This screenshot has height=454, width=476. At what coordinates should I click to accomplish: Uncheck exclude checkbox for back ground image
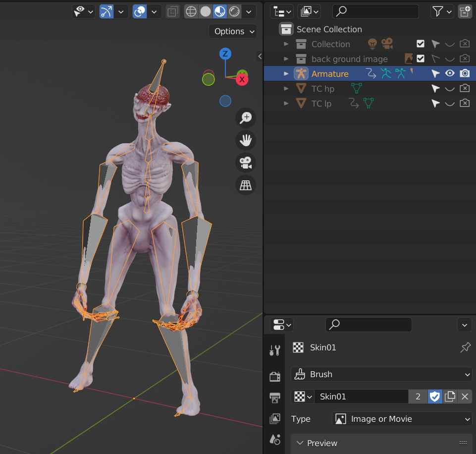pyautogui.click(x=421, y=58)
